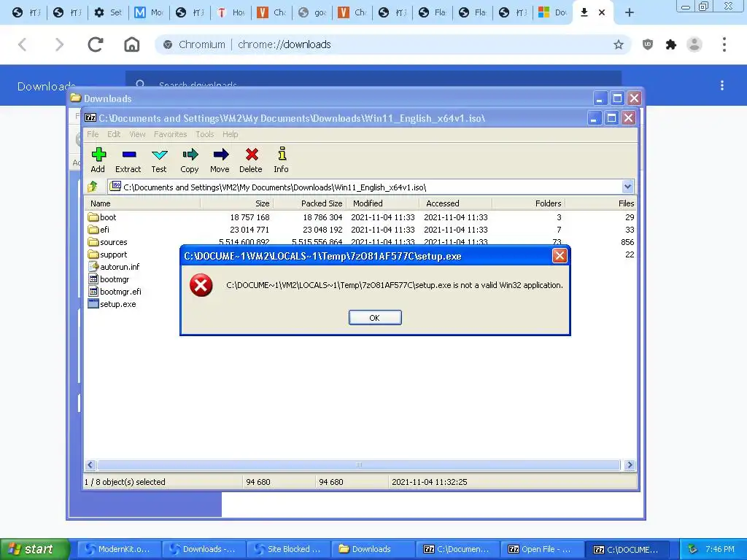Click the horizontal scrollbar thumb
747x560 pixels.
(359, 464)
